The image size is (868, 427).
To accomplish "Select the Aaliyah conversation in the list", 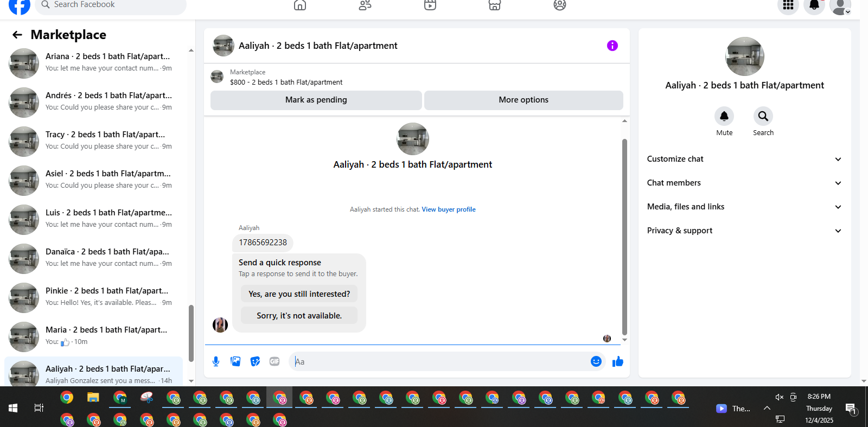I will point(93,372).
